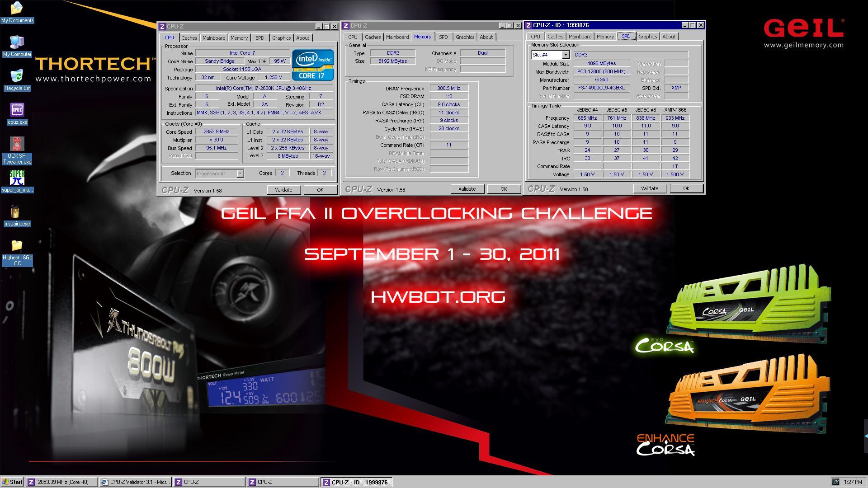Launch OCX SPI Tweaker.exe icon
Screen dimensions: 868x488
pos(17,150)
